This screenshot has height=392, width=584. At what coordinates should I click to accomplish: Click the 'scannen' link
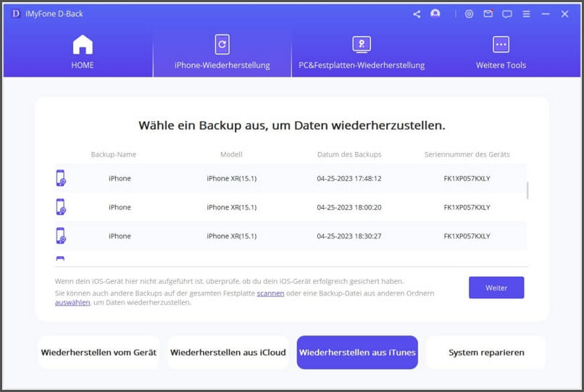pos(270,293)
